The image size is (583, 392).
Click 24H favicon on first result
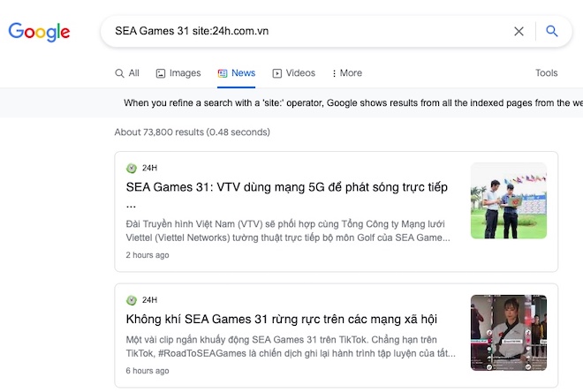point(132,169)
